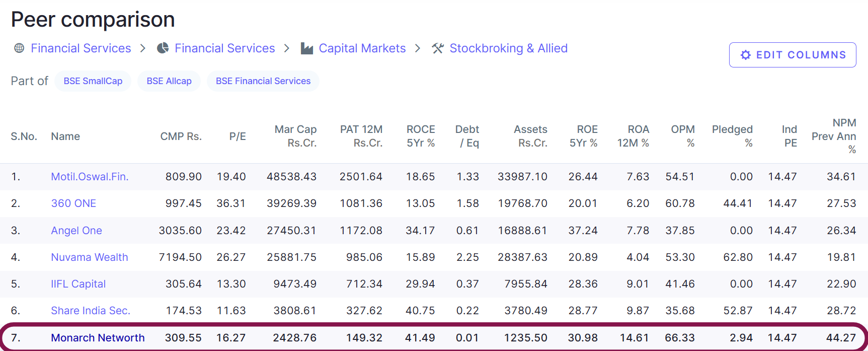
Task: Open Monarch Networth company link
Action: (98, 338)
